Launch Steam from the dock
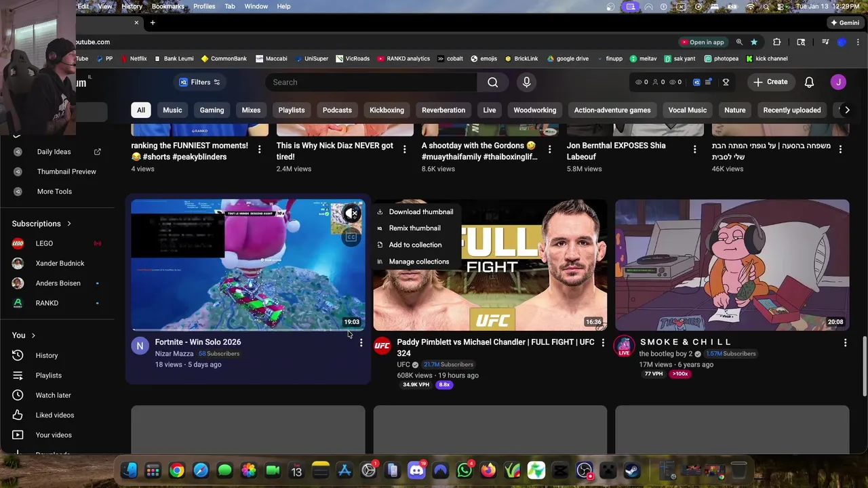This screenshot has width=868, height=488. tap(632, 470)
